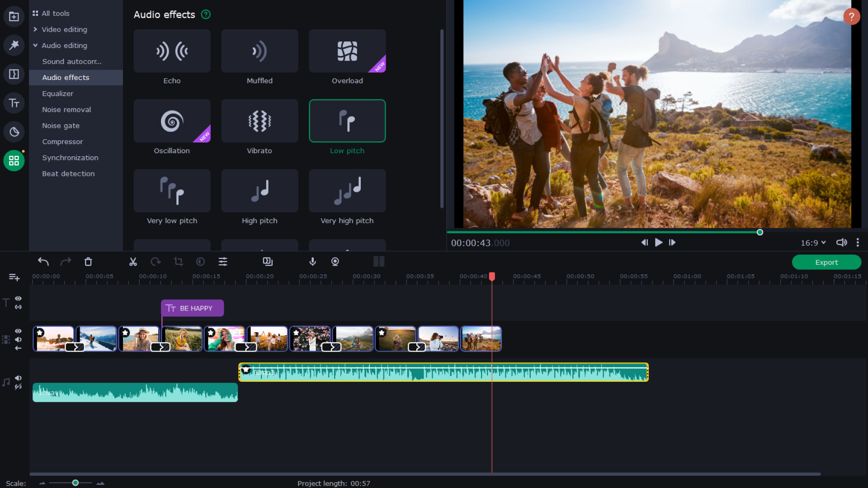Open the 16:9 aspect ratio dropdown
Screen dimensions: 868x488
tap(812, 243)
